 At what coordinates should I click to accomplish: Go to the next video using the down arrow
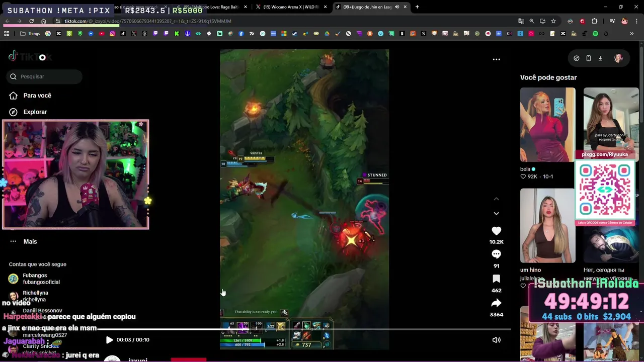[496, 213]
